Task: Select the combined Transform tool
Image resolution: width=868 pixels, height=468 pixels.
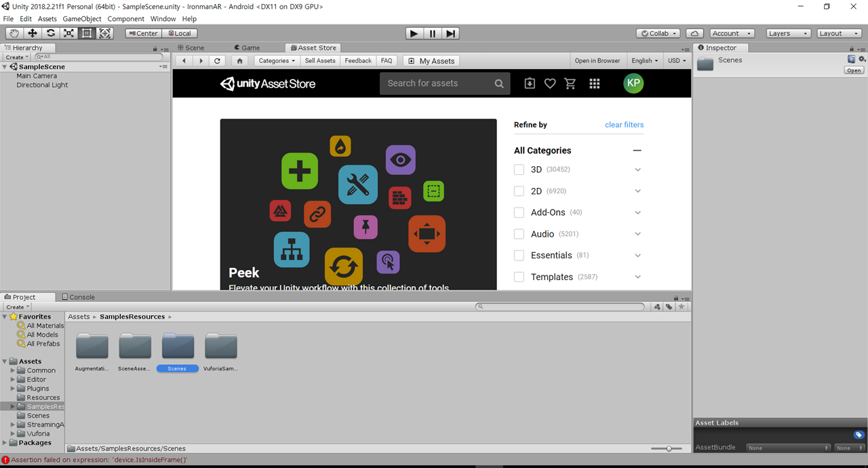Action: [105, 33]
